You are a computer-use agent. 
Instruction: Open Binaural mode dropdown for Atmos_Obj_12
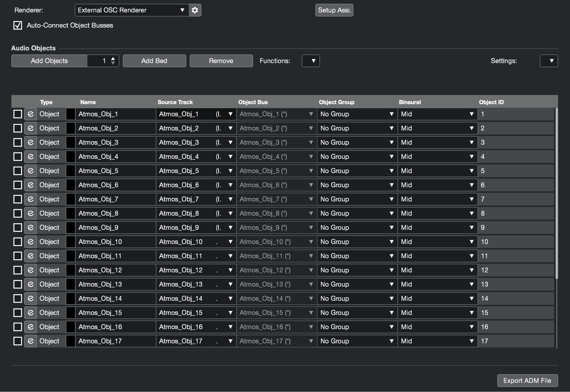pos(437,270)
